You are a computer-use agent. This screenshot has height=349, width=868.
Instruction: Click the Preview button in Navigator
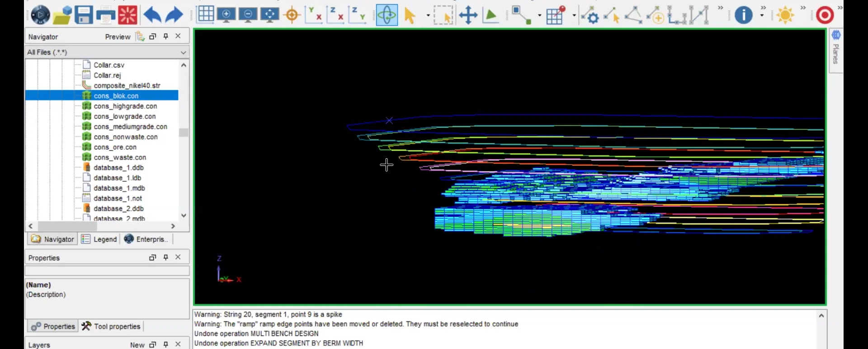point(118,37)
